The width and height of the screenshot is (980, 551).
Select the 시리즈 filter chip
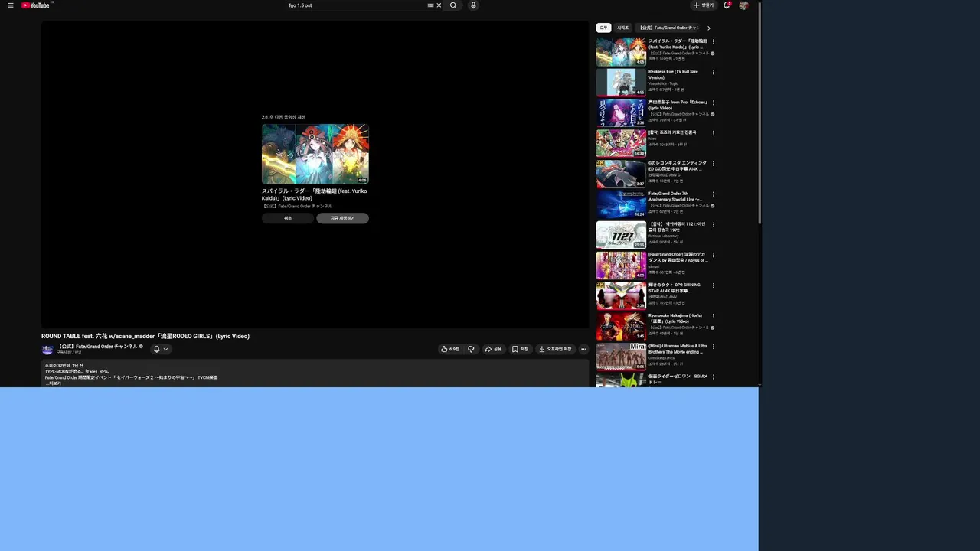pos(623,28)
